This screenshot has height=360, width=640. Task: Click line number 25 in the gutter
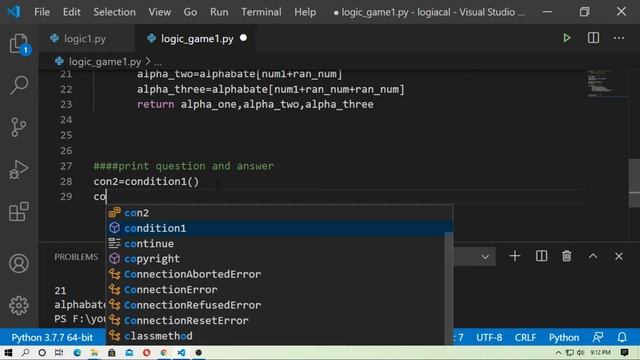[x=66, y=135]
